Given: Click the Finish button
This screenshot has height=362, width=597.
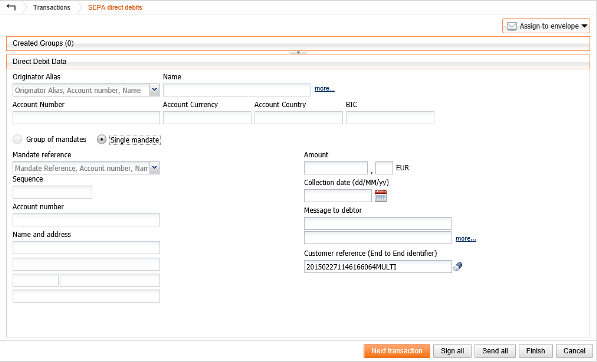Looking at the screenshot, I should pyautogui.click(x=536, y=351).
